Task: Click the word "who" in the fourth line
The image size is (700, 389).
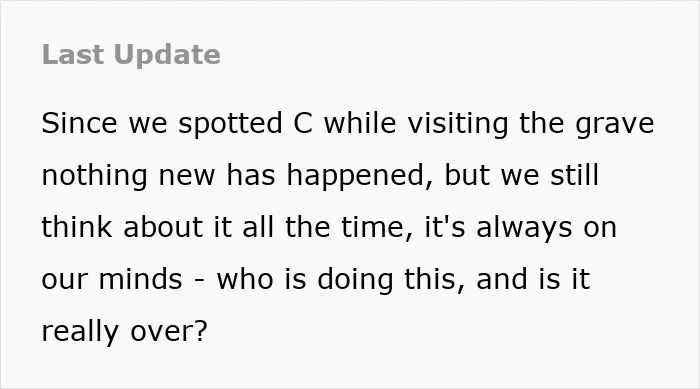Action: pos(245,279)
